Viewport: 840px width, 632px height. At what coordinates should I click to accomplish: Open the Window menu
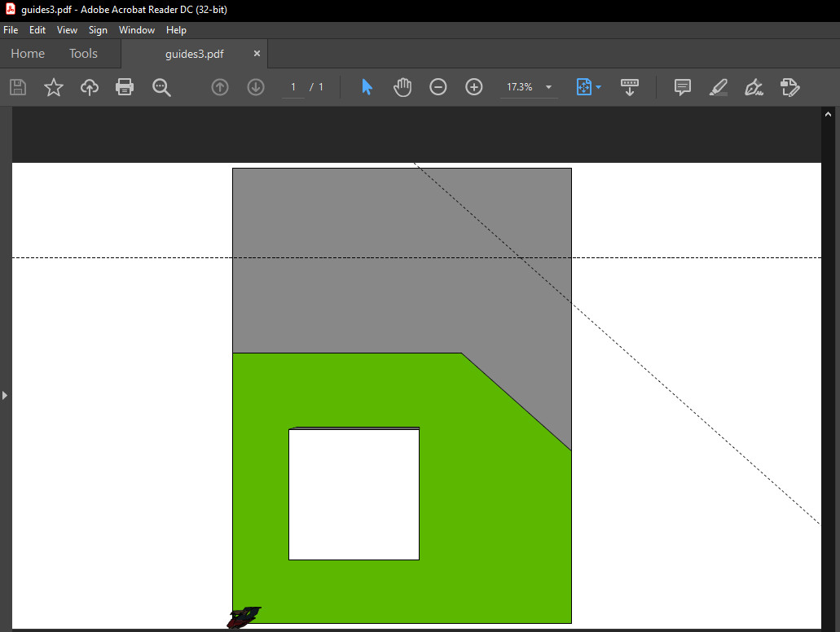pos(136,30)
